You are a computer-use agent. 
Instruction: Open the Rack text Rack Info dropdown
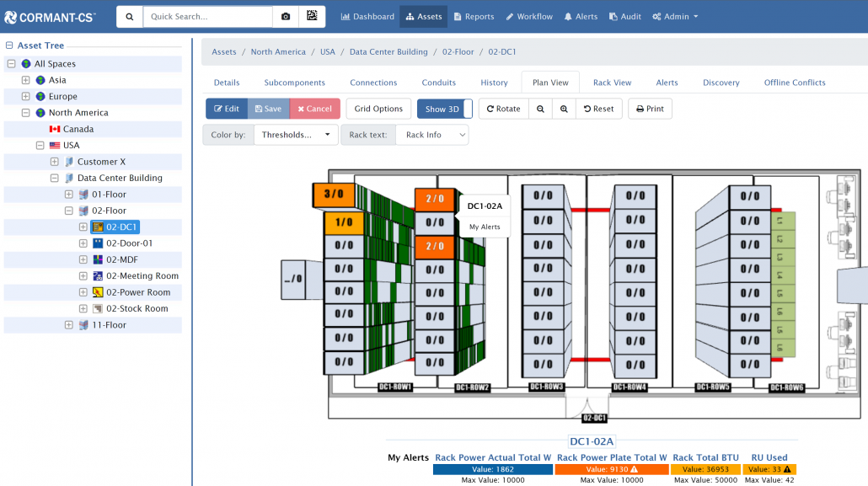pos(431,135)
